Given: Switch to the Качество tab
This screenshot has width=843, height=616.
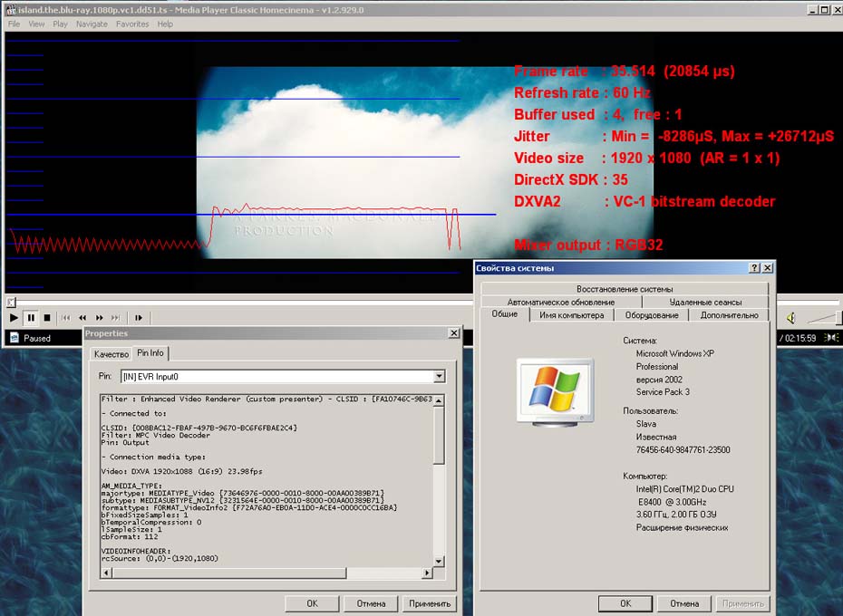Looking at the screenshot, I should pos(111,353).
